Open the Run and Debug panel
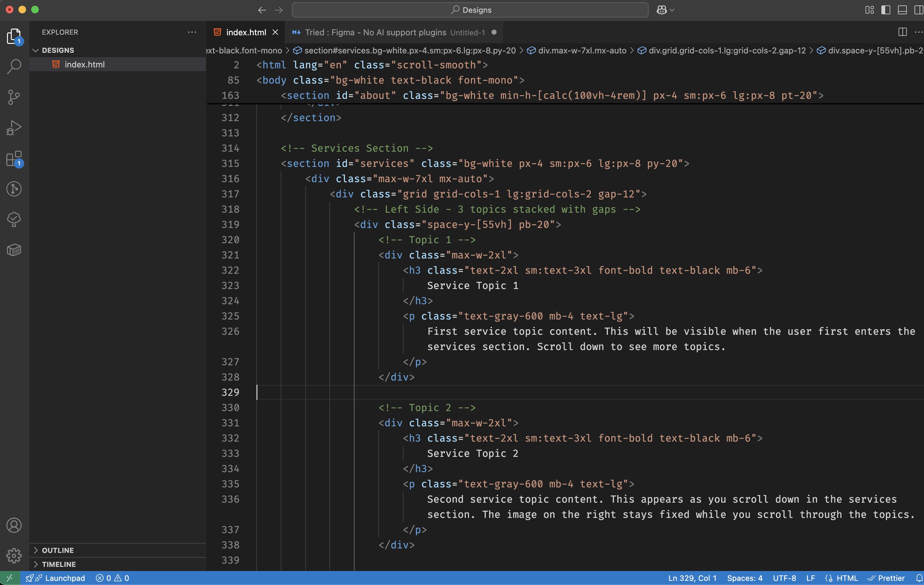 coord(14,128)
